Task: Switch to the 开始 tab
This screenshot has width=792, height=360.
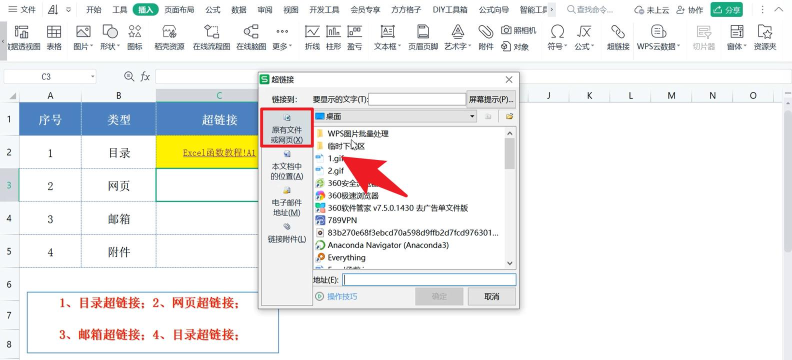Action: tap(93, 10)
